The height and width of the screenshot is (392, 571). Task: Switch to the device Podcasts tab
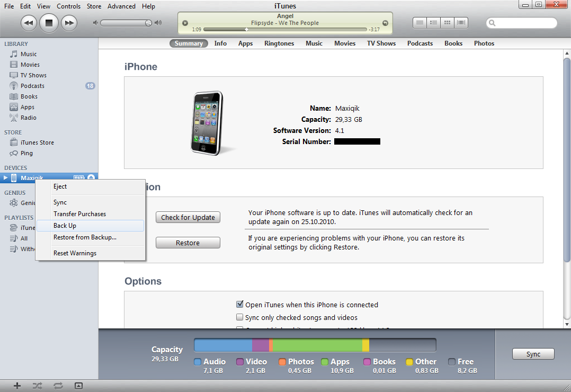pyautogui.click(x=420, y=43)
